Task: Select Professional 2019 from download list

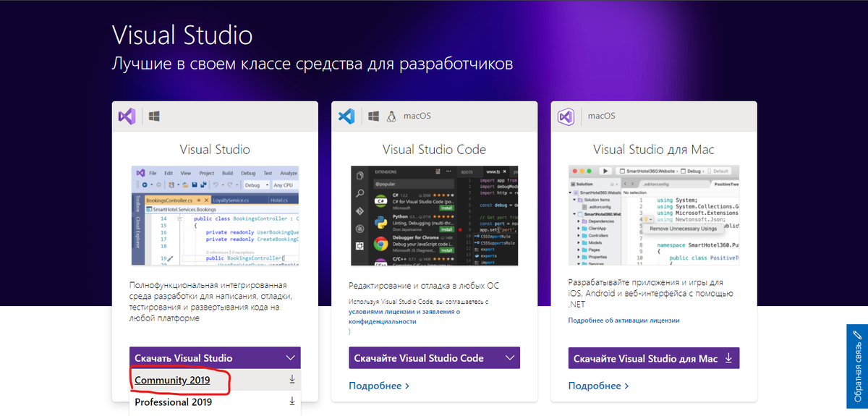Action: [215, 402]
